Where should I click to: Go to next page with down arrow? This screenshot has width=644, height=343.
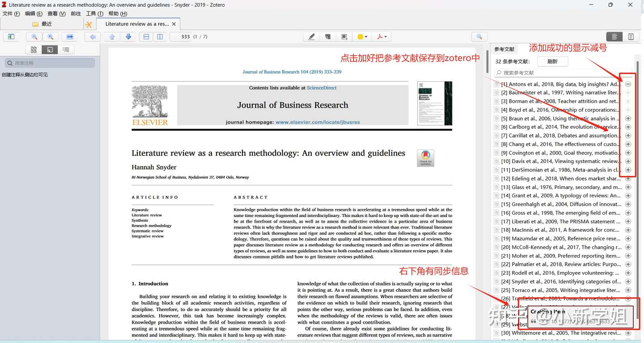(x=128, y=37)
